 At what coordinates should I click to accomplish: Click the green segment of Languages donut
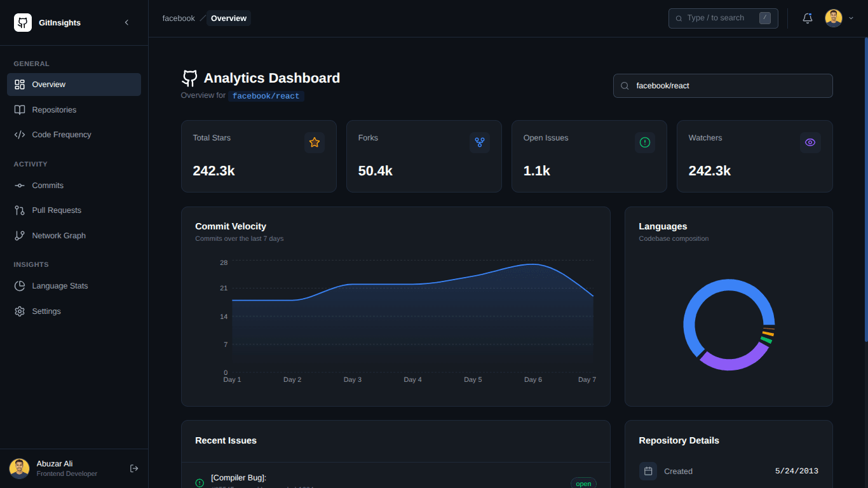click(x=766, y=341)
